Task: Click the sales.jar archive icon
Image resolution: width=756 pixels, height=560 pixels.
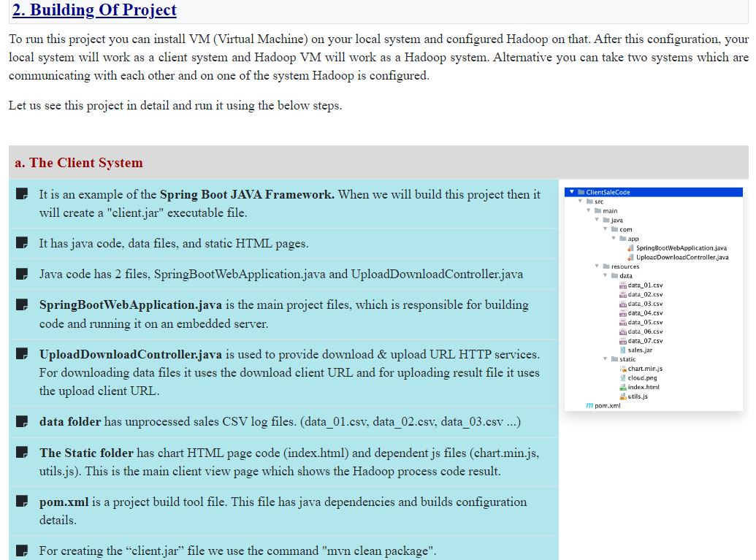Action: (x=622, y=350)
